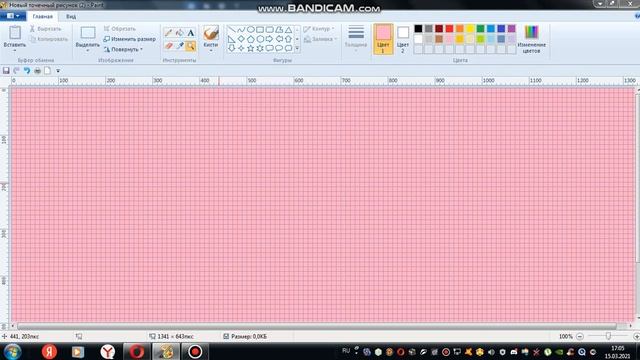
Task: Open Изменение цветов (Edit colors)
Action: 531,39
